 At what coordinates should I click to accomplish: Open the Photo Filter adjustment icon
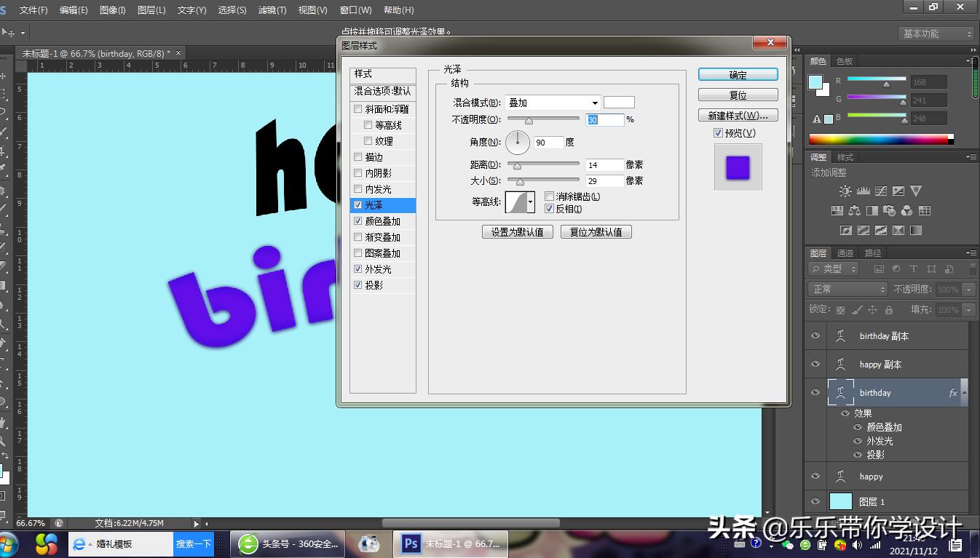click(x=888, y=210)
